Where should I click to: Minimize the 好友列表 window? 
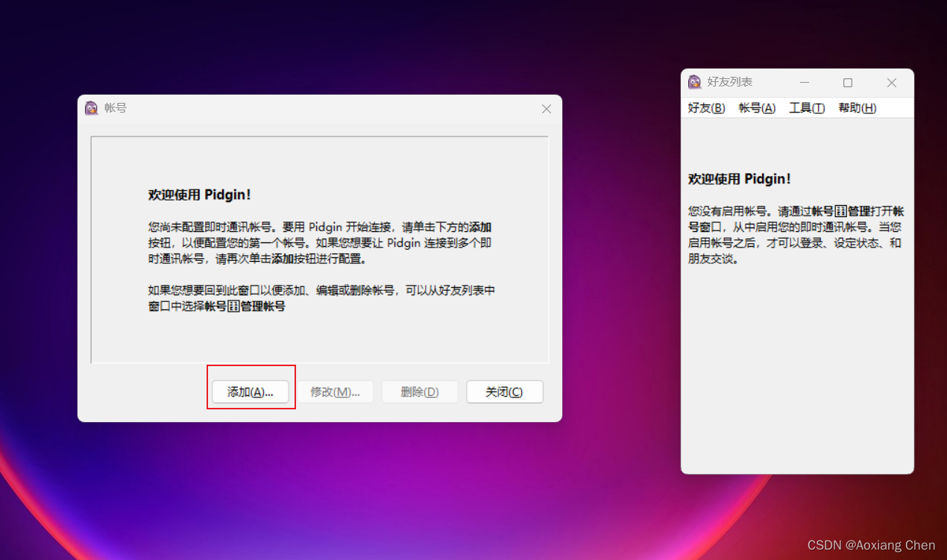pos(805,83)
